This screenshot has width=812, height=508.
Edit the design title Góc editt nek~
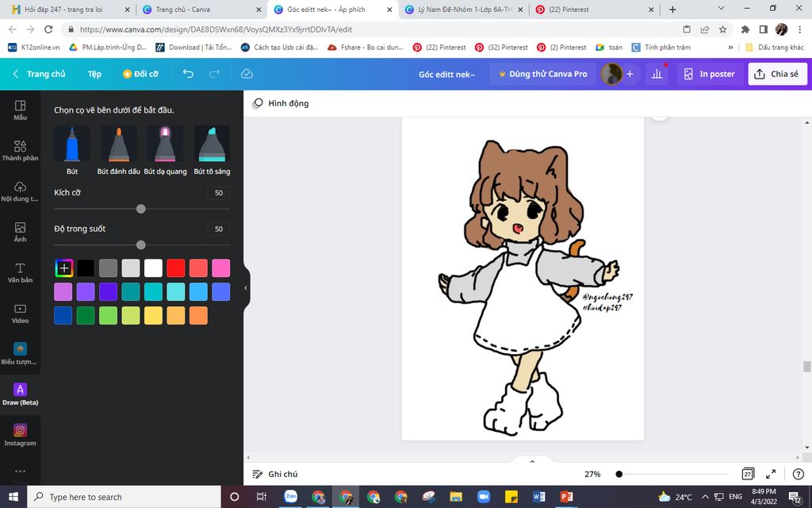coord(447,74)
